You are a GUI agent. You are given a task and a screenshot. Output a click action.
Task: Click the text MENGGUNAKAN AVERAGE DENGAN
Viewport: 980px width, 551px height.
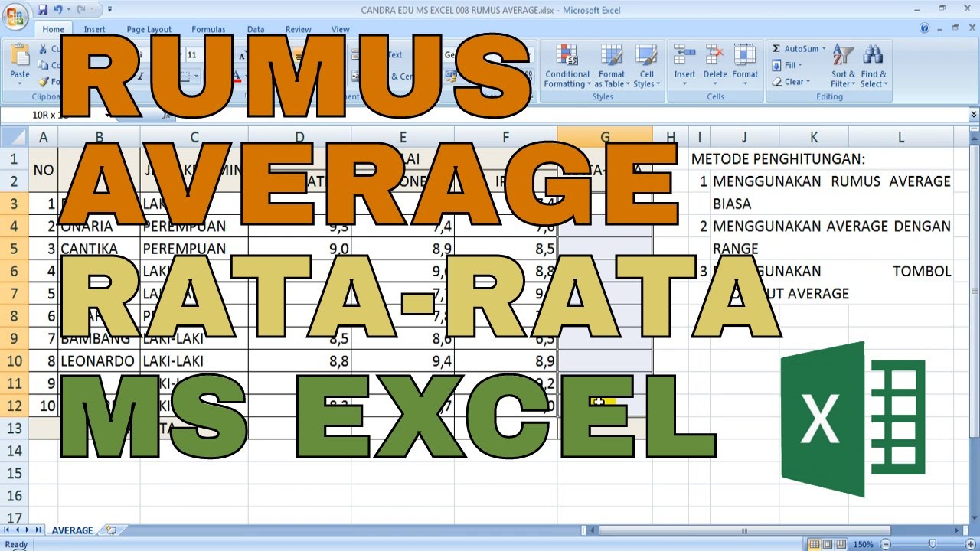pos(832,227)
